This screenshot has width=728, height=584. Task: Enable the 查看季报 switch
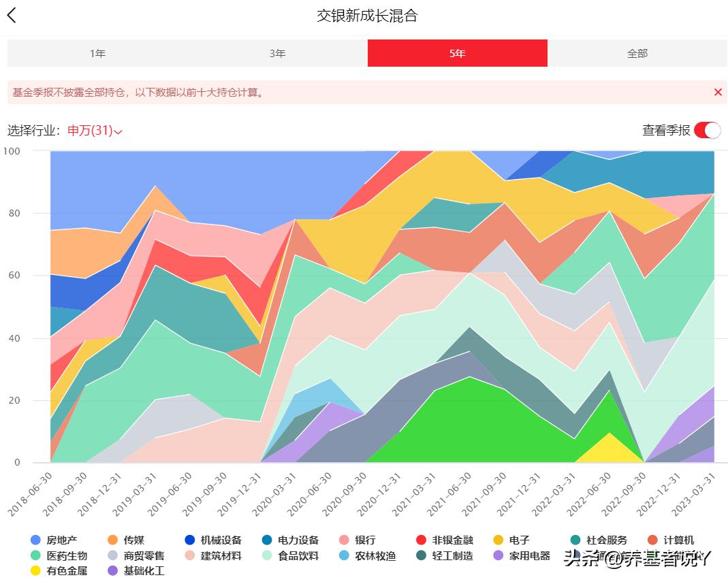coord(708,129)
